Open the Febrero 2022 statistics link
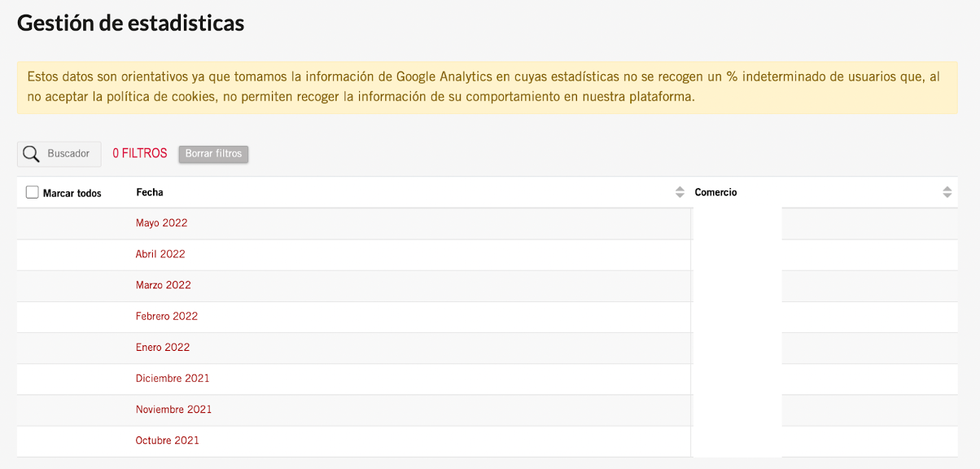980x469 pixels. 167,316
